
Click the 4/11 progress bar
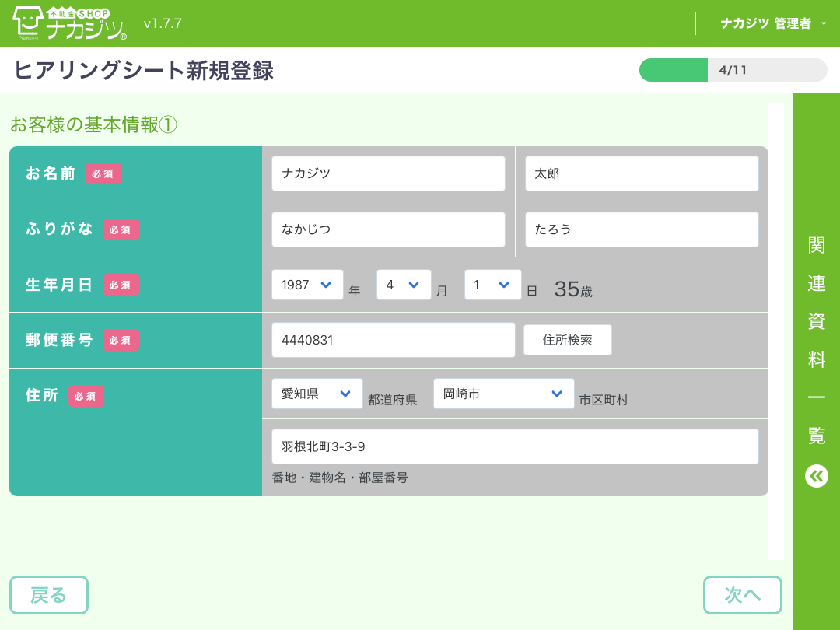pos(732,70)
